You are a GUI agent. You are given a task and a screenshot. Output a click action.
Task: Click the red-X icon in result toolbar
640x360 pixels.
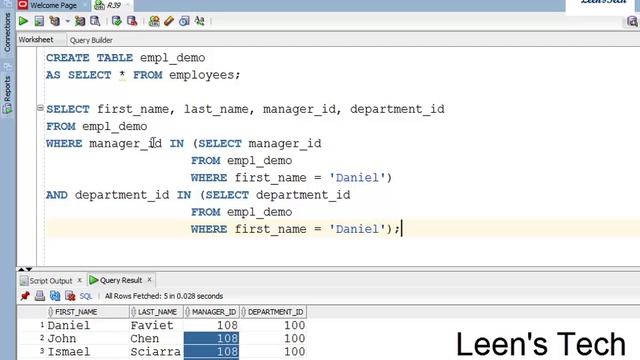[70, 296]
